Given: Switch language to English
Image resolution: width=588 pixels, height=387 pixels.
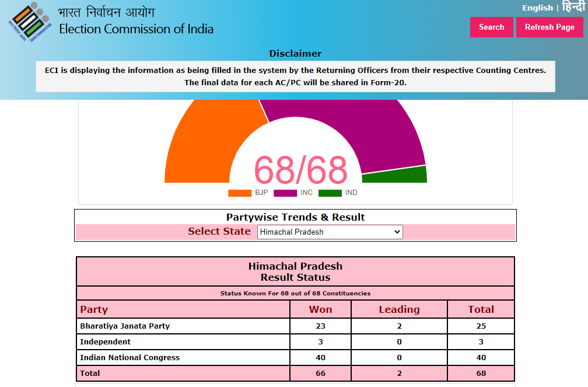Looking at the screenshot, I should pyautogui.click(x=537, y=8).
